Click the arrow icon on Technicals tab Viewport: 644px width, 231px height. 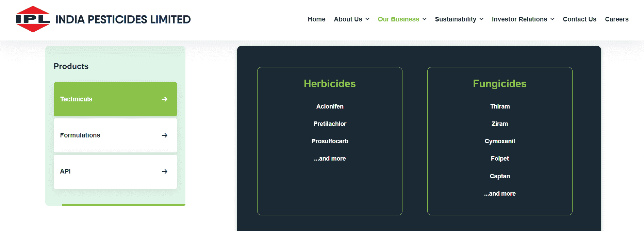165,99
